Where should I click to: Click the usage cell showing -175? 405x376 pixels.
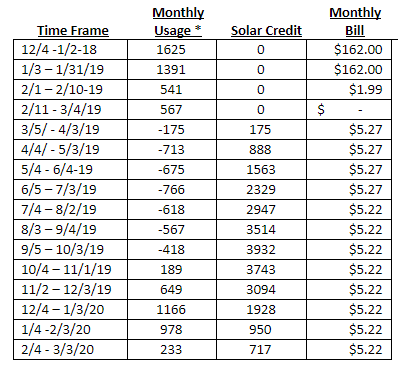pos(172,130)
